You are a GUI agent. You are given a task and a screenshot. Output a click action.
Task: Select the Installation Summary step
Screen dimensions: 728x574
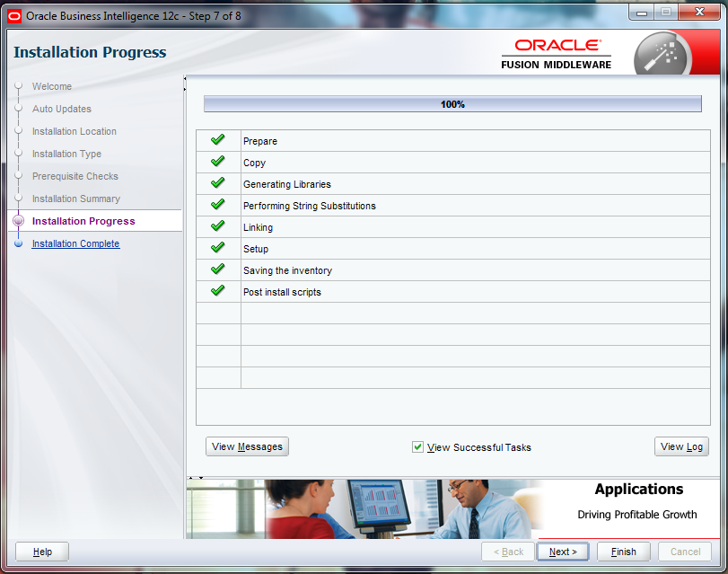click(76, 199)
